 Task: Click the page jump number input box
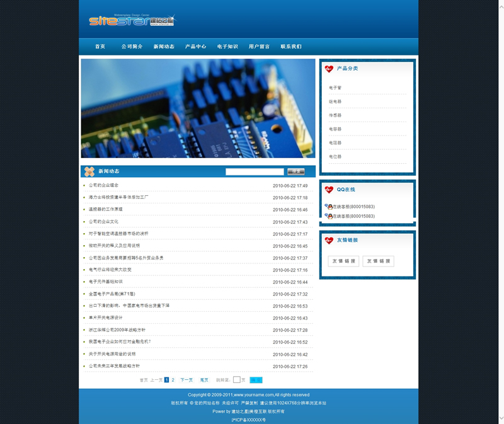(237, 380)
